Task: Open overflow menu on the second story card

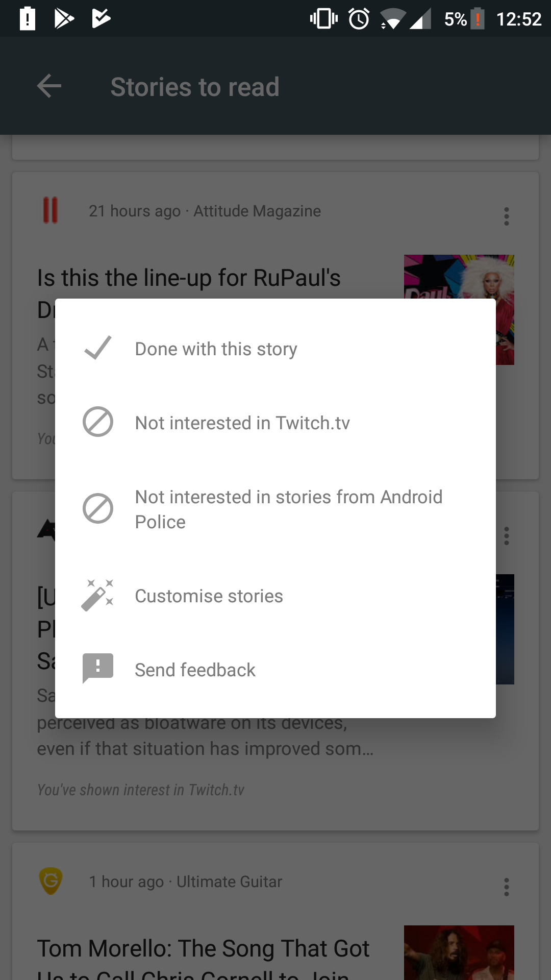Action: coord(506,536)
